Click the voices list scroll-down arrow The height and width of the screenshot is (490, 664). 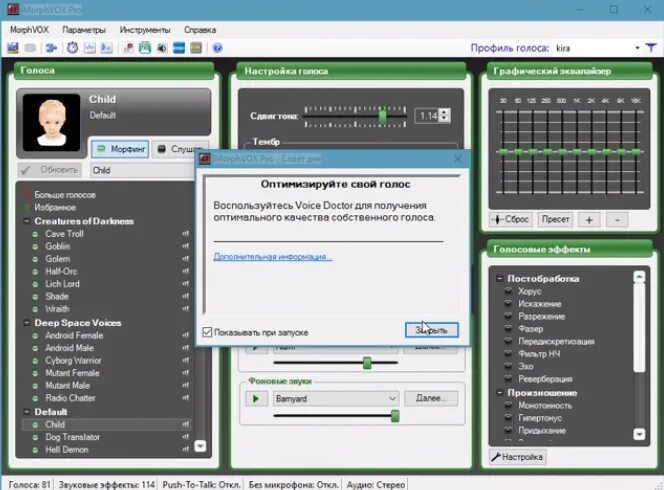point(200,446)
